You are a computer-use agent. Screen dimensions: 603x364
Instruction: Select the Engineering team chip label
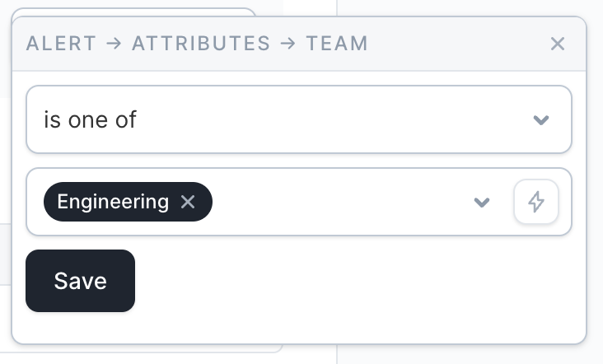113,202
